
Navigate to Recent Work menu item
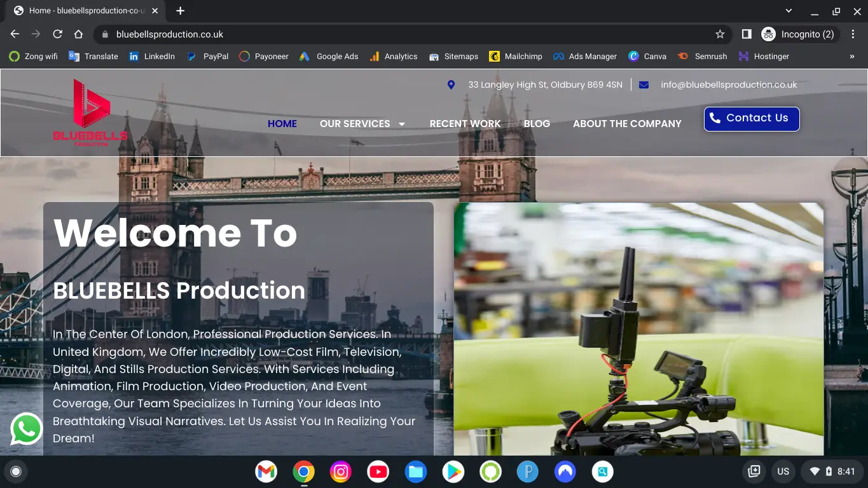pyautogui.click(x=465, y=124)
